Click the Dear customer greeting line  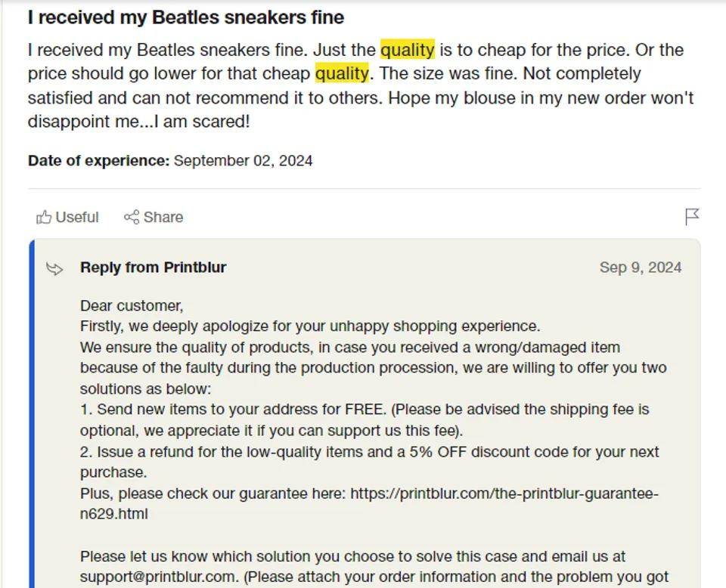(132, 306)
